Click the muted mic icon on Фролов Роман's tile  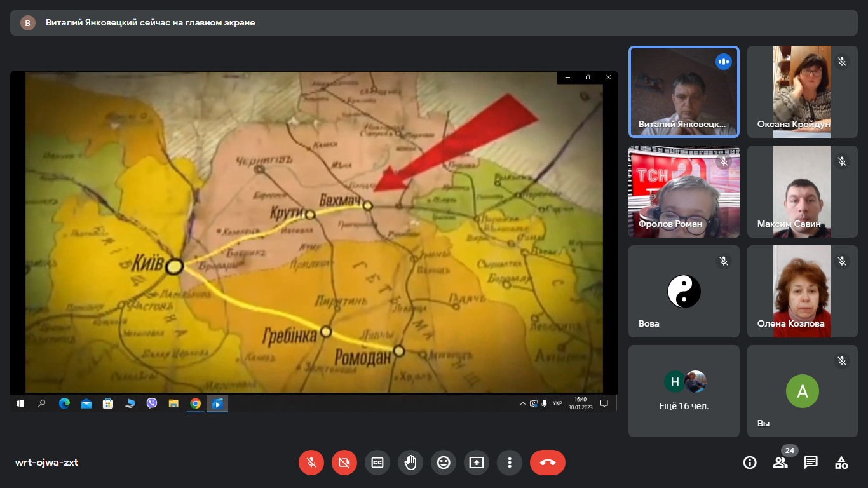(723, 161)
